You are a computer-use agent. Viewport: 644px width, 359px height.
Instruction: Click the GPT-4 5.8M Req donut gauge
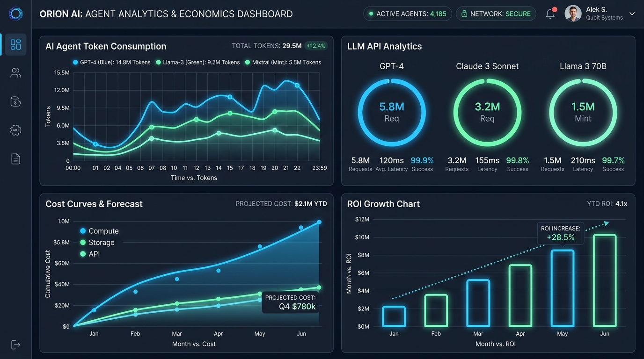392,112
